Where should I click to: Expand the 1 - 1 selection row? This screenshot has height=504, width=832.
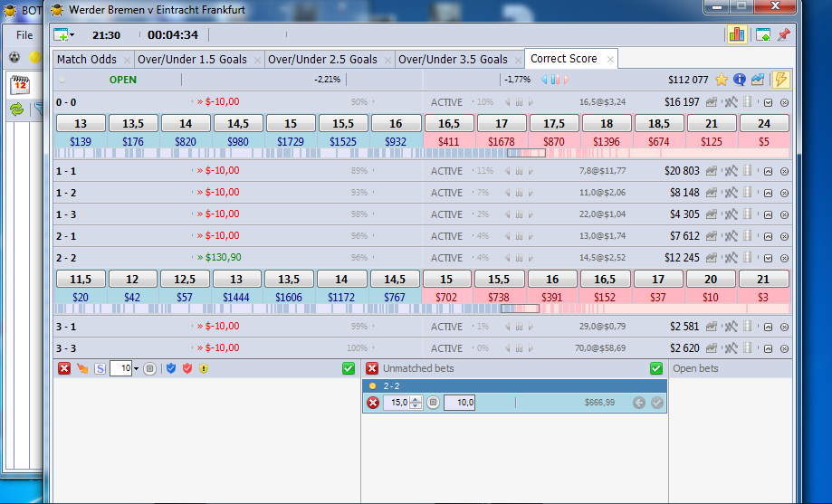(x=768, y=171)
